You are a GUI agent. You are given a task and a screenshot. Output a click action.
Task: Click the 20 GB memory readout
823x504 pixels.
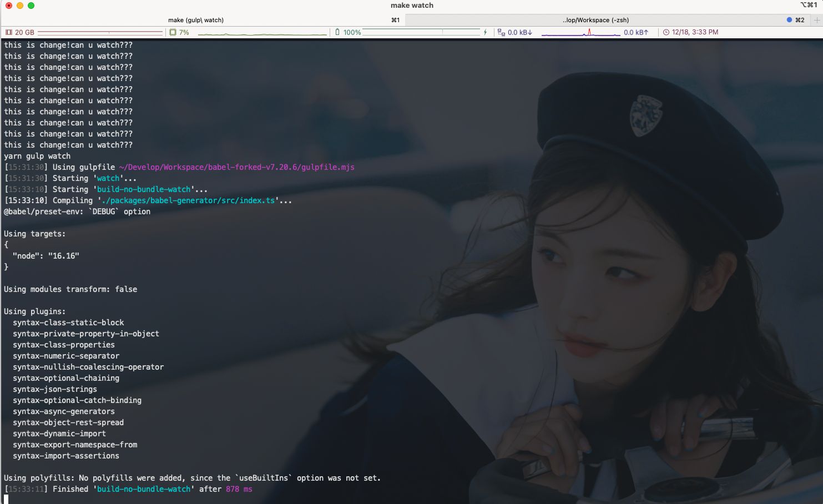[24, 32]
